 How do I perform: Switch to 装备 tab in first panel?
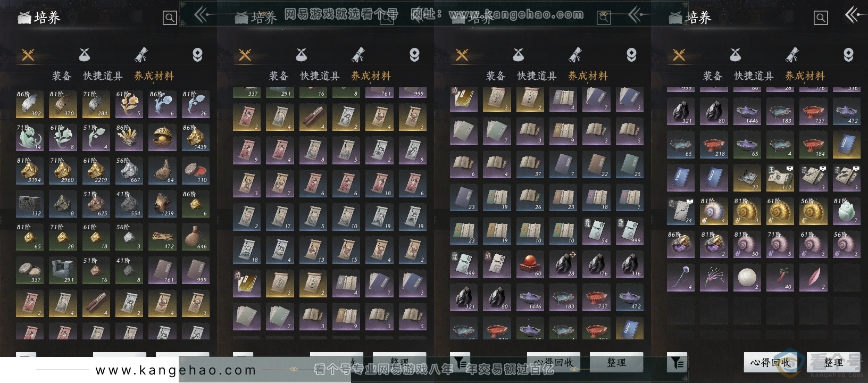tap(62, 76)
